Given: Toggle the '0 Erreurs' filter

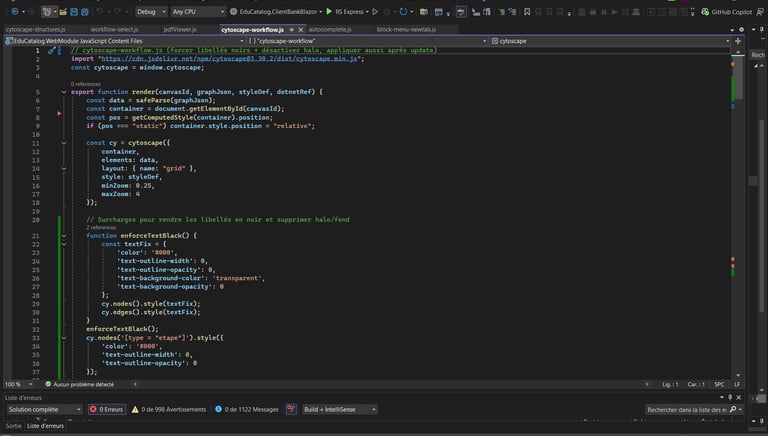Looking at the screenshot, I should coord(109,409).
